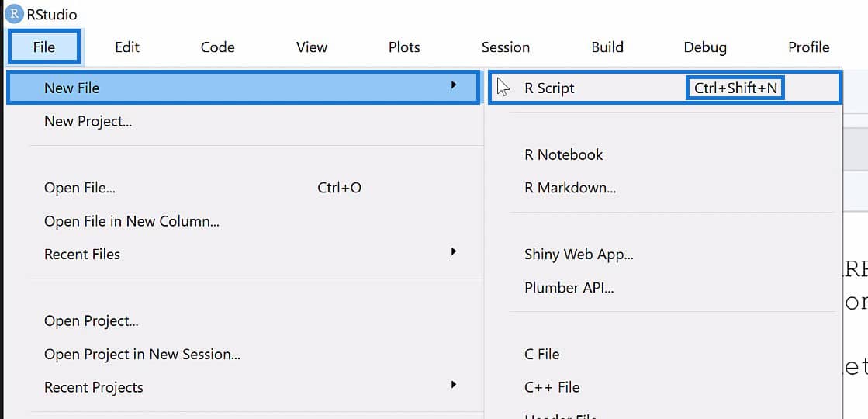The image size is (868, 419).
Task: Open the Edit menu
Action: (x=127, y=47)
